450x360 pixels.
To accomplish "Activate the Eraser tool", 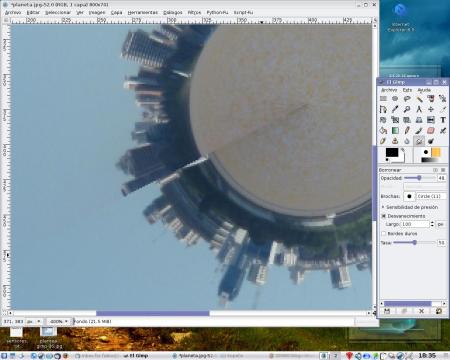I will click(x=431, y=130).
